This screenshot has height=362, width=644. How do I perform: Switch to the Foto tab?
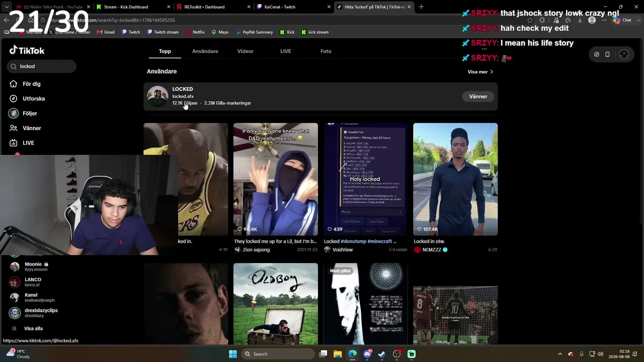(326, 51)
